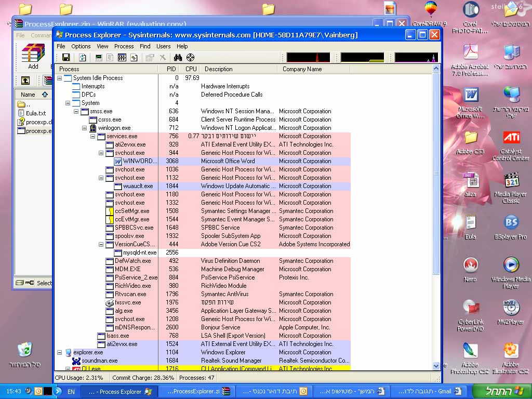Click the binoculars Find Handle icon
The height and width of the screenshot is (399, 532).
(x=178, y=58)
